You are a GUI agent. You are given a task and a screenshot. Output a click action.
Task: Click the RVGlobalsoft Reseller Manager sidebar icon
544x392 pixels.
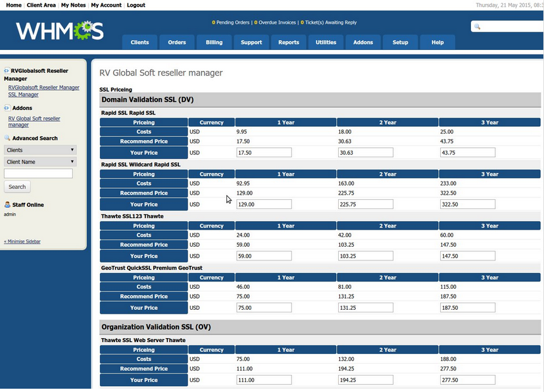coord(7,70)
